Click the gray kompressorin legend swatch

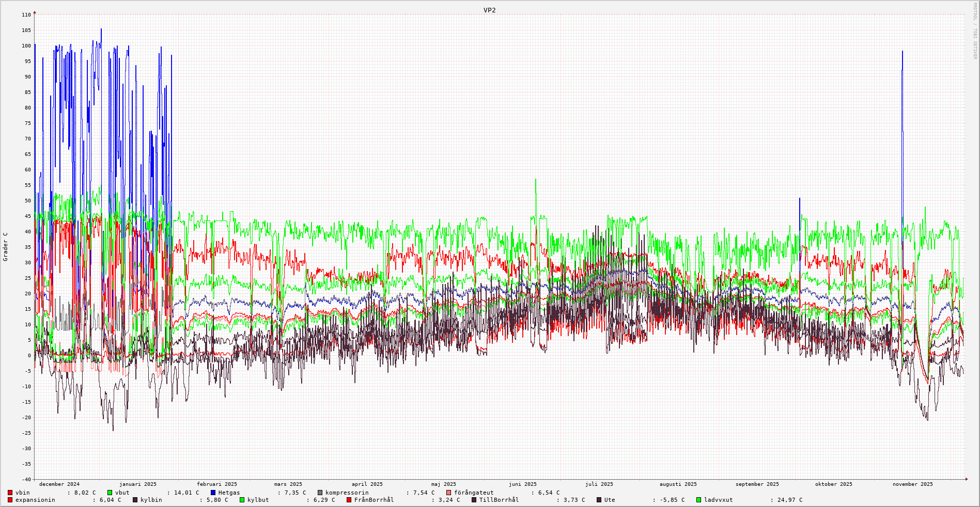click(320, 493)
